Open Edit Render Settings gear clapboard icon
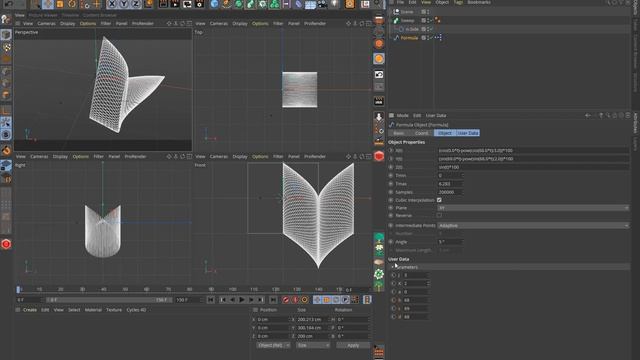The image size is (640, 360). pyautogui.click(x=199, y=4)
